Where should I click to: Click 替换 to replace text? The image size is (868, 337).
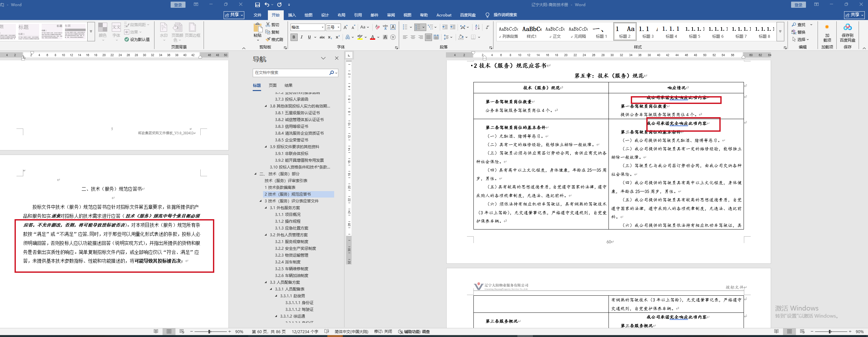pos(799,32)
